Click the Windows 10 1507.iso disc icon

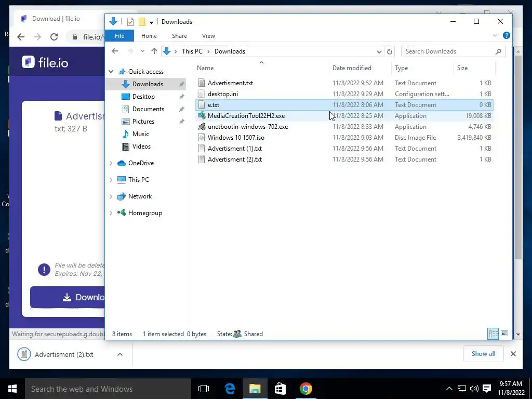coord(202,137)
